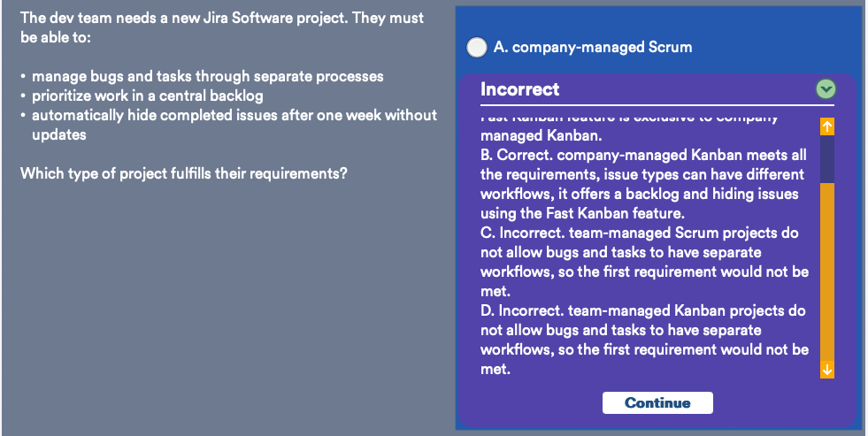Click the orange down arrow on scrollbar
Viewport: 868px width, 436px height.
coord(827,370)
